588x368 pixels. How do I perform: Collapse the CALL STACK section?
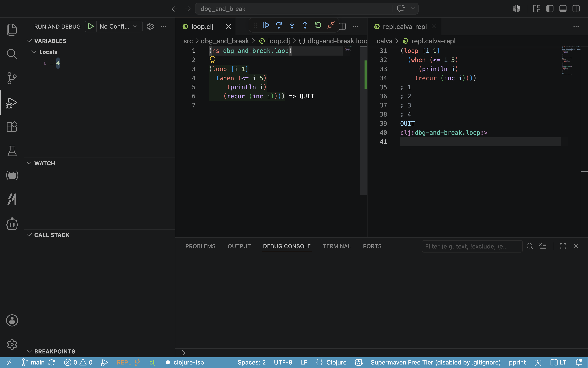(x=29, y=235)
